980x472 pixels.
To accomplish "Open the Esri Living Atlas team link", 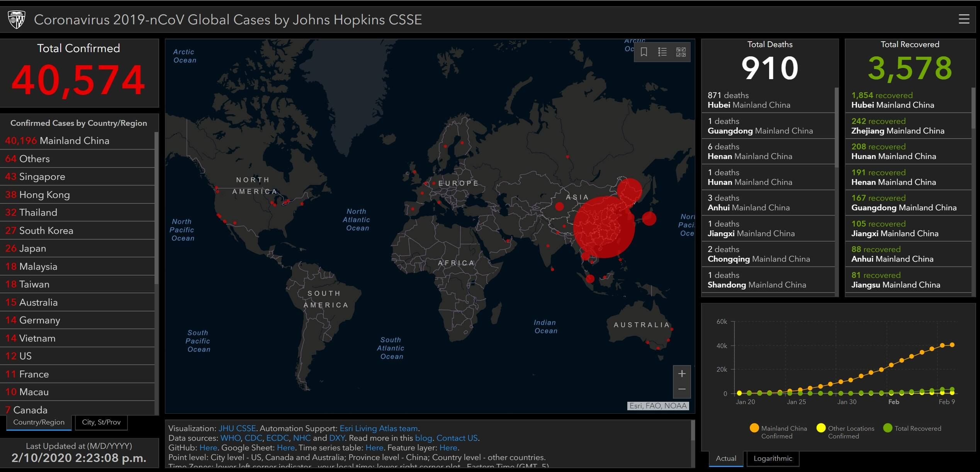I will point(379,428).
